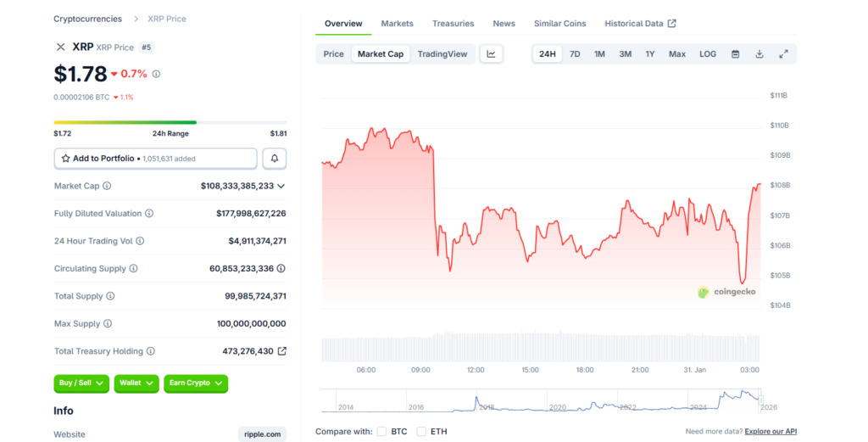Check the ETH compare checkbox

point(421,432)
